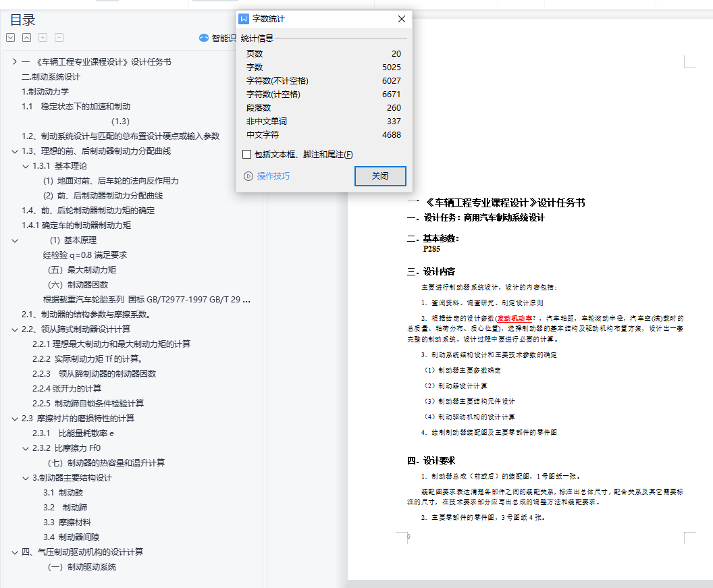Click the collapse-all icon in outline toolbar
The width and height of the screenshot is (713, 588).
(x=27, y=38)
